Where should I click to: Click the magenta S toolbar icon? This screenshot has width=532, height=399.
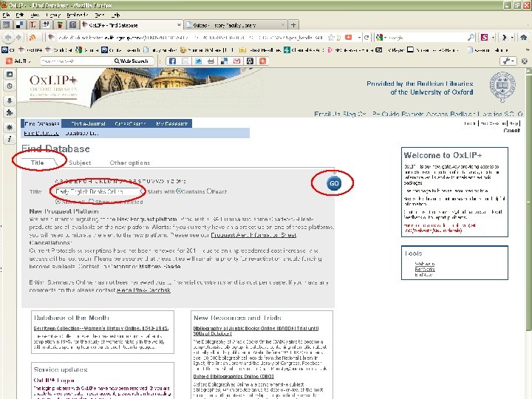click(485, 38)
